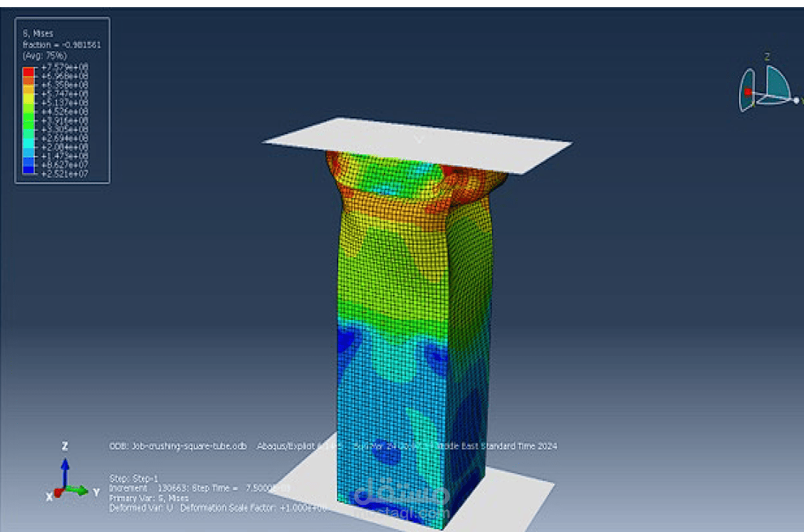
Task: Select the darkest blue legend band
Action: click(x=28, y=169)
